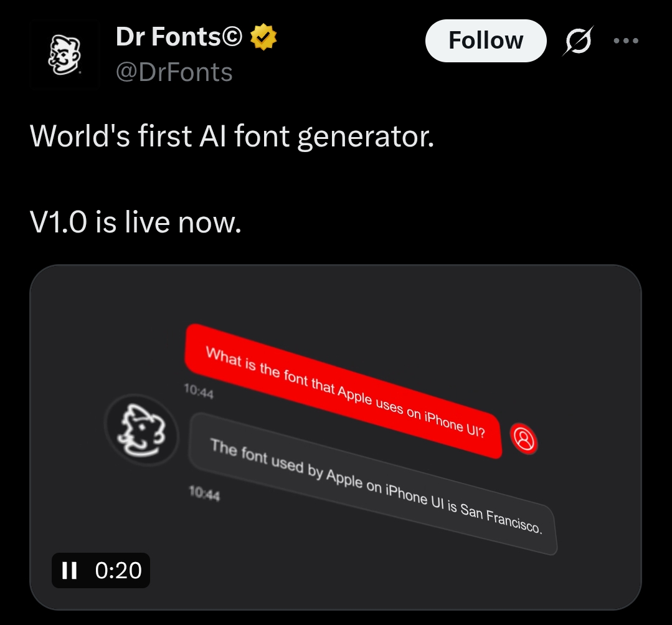Image resolution: width=672 pixels, height=625 pixels.
Task: Open the three-dot more options menu
Action: coord(626,41)
